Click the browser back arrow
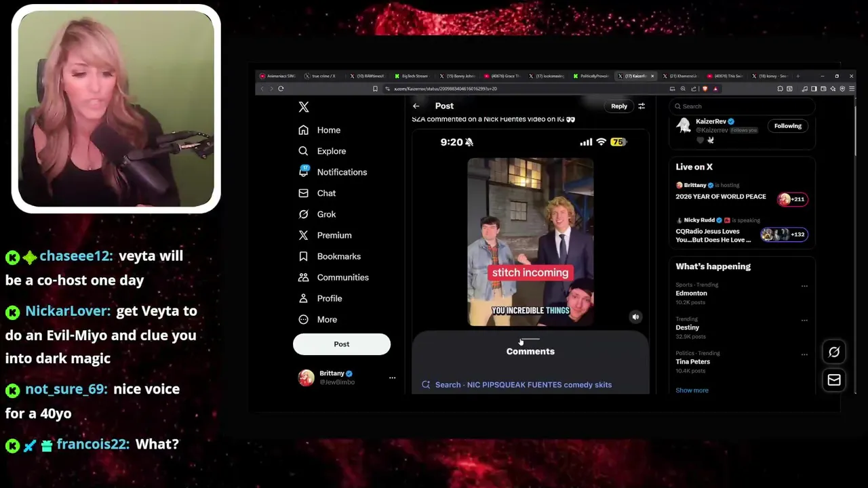Screen dimensions: 868x488 (x=262, y=89)
